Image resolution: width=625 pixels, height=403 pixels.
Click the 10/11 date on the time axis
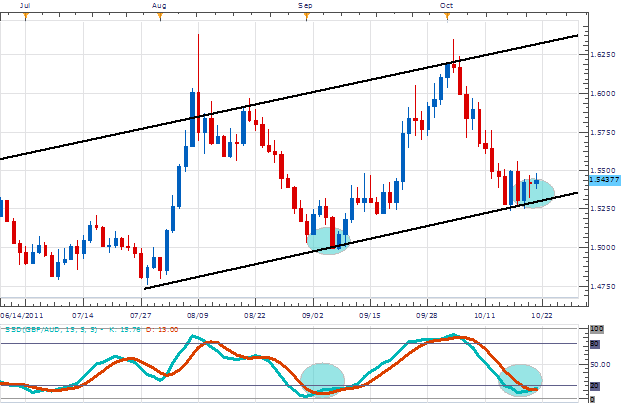point(484,315)
